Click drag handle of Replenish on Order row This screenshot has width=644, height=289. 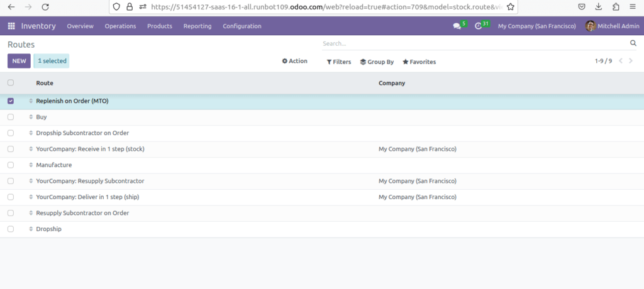tap(31, 101)
